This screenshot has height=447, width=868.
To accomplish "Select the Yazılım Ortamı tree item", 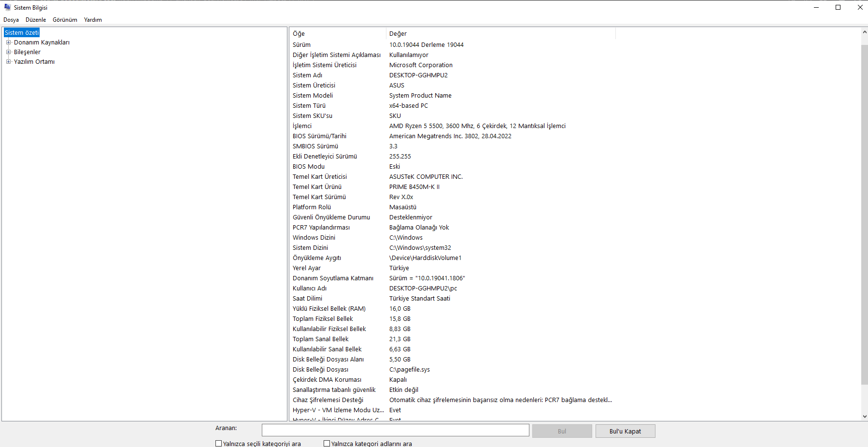I will pyautogui.click(x=34, y=62).
